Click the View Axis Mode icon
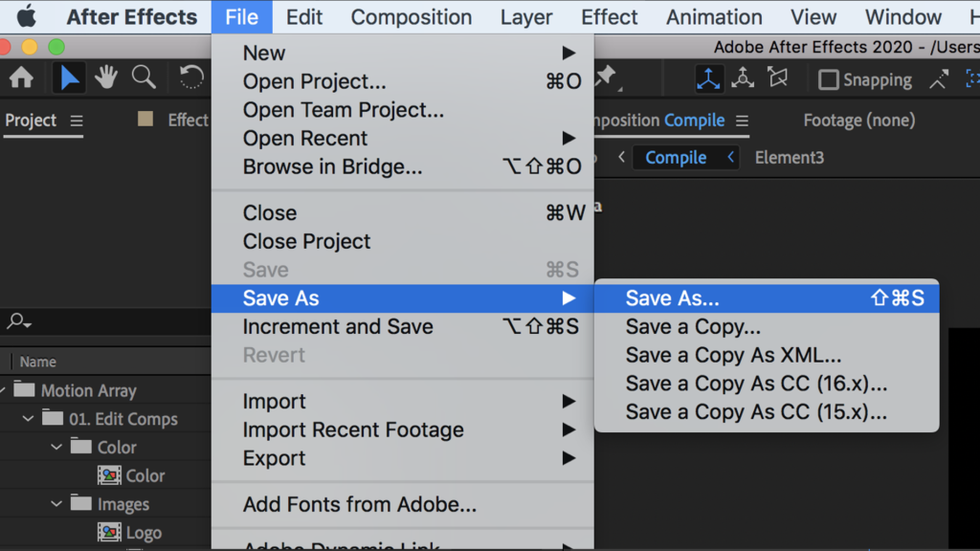 [x=777, y=79]
